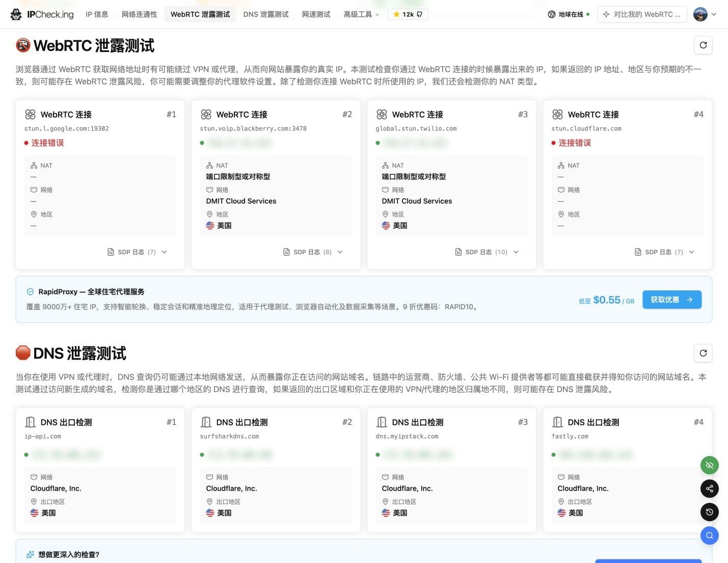This screenshot has height=563, width=728.
Task: Go to DNS 泄露测试 nav tab
Action: 266,14
